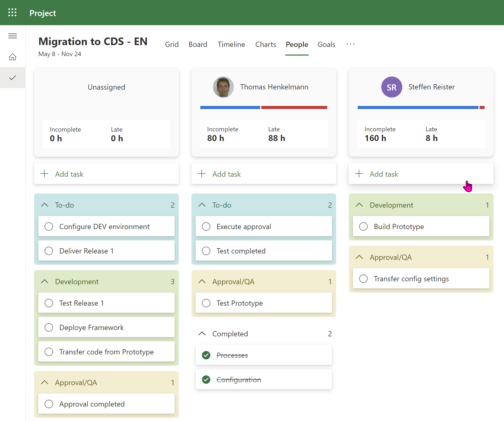504x421 pixels.
Task: Click Add task under Thomas Henkelmann
Action: coord(226,174)
